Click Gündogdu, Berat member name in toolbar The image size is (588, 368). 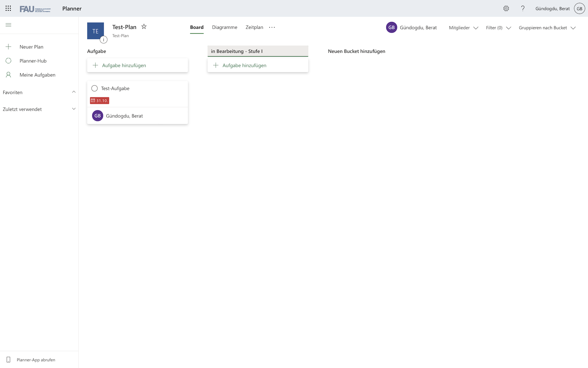pos(418,28)
